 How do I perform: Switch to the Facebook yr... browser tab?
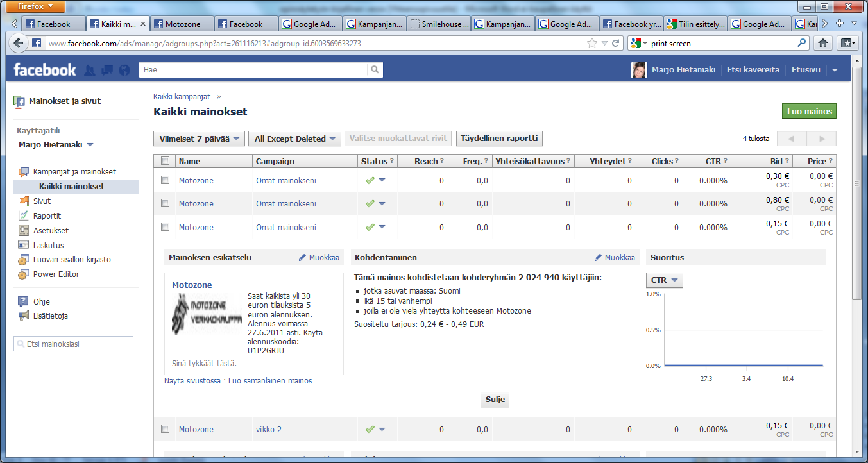(x=631, y=24)
